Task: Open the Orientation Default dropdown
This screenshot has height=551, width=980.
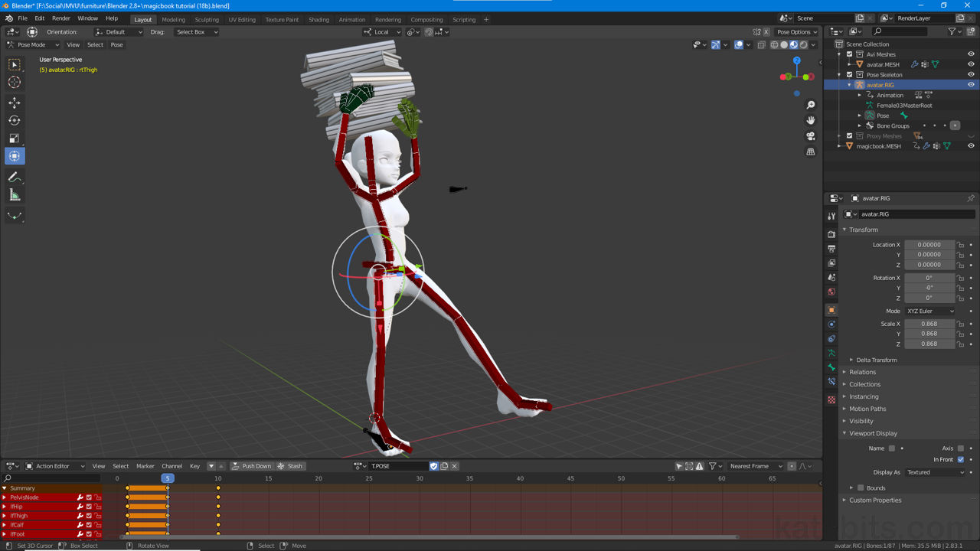Action: (x=119, y=32)
